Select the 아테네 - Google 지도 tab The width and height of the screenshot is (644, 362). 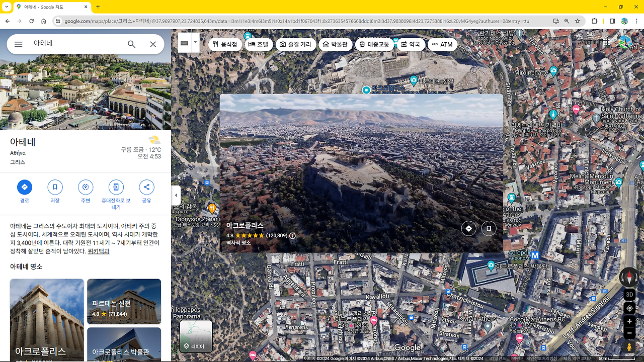[x=52, y=7]
